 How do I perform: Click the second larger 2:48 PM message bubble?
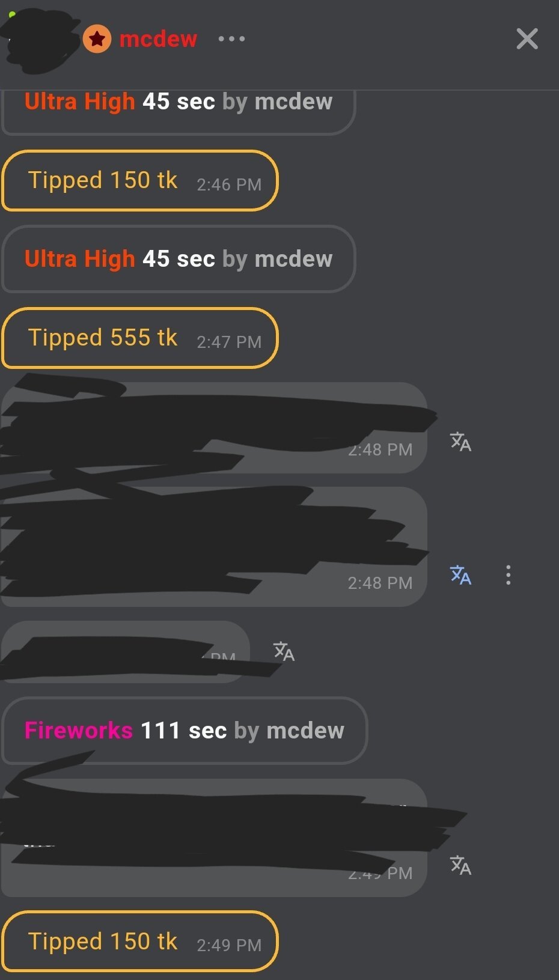point(214,546)
